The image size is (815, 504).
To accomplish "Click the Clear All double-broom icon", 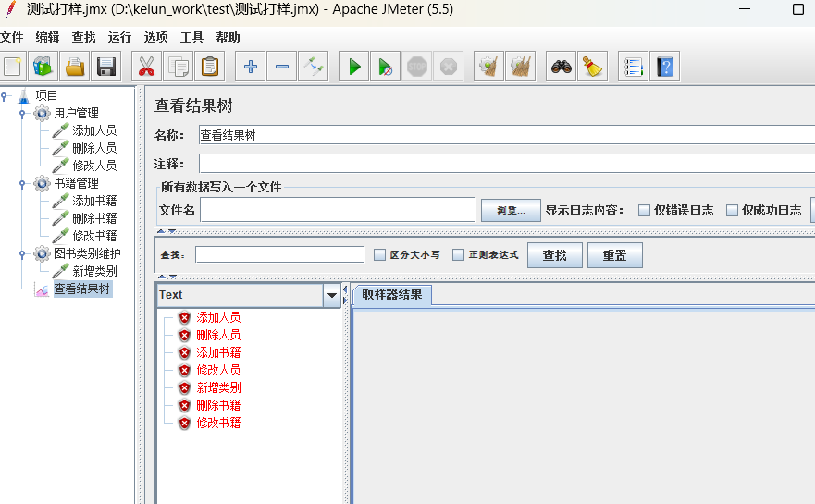I will pyautogui.click(x=520, y=67).
